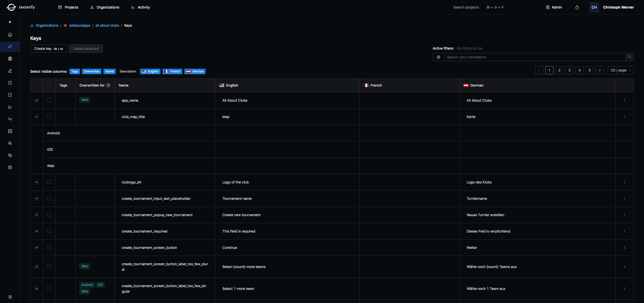644x303 pixels.
Task: Go to the next page arrow
Action: (600, 70)
